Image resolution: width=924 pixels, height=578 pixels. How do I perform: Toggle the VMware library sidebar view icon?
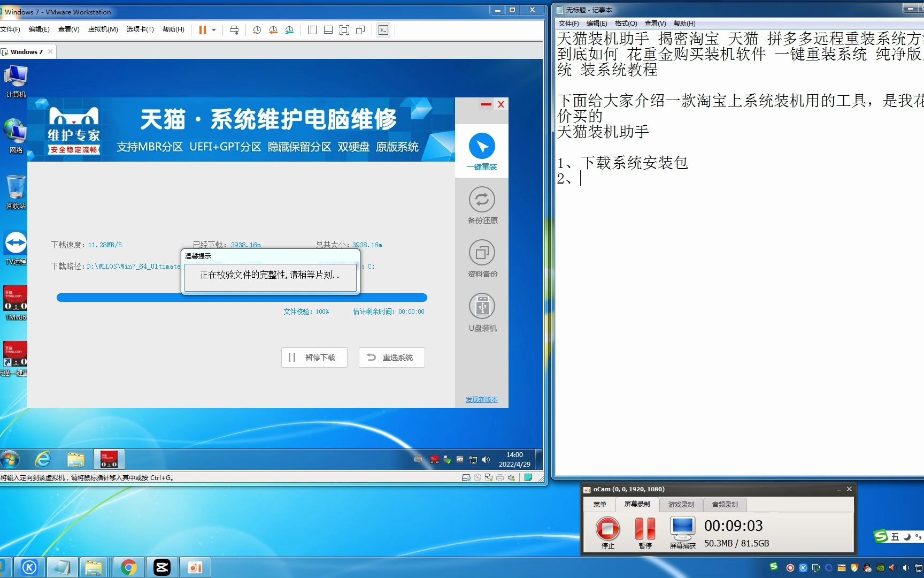(312, 30)
